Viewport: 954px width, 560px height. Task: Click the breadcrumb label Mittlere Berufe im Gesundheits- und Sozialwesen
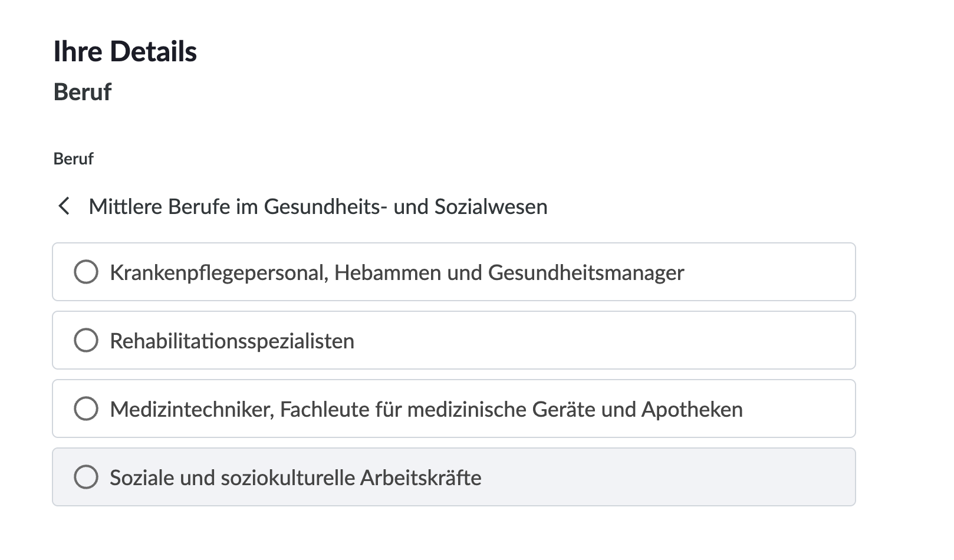pyautogui.click(x=318, y=207)
